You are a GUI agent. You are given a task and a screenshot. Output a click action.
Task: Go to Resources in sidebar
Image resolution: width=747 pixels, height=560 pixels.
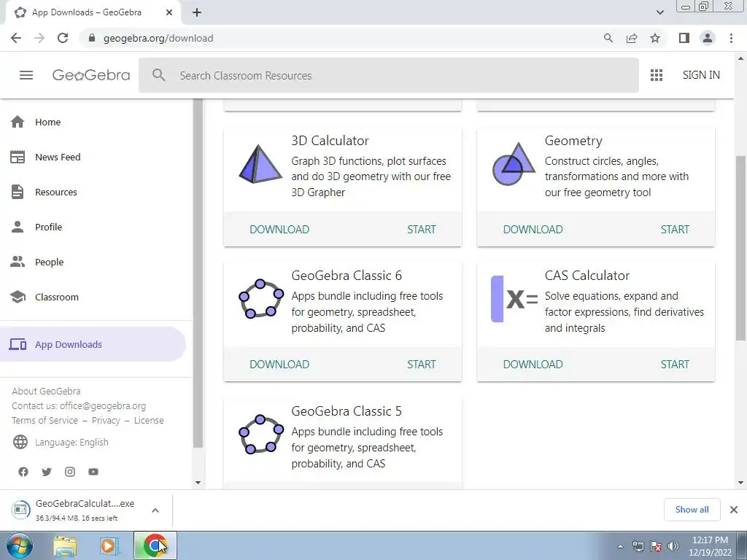(x=55, y=192)
